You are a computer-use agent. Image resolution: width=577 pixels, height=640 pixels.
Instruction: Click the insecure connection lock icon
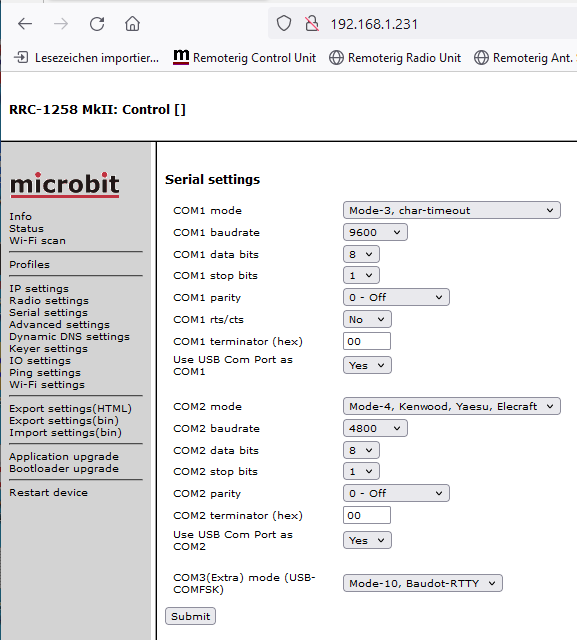(x=312, y=24)
